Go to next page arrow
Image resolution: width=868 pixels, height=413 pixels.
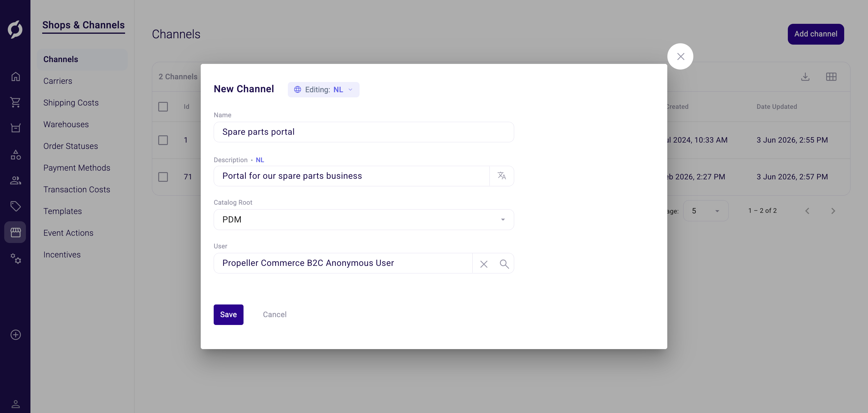833,211
